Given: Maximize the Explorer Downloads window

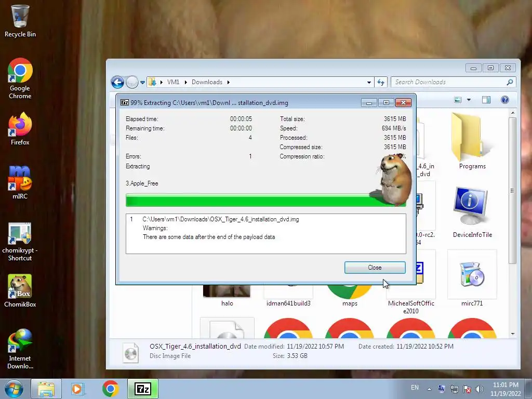Looking at the screenshot, I should pos(490,68).
